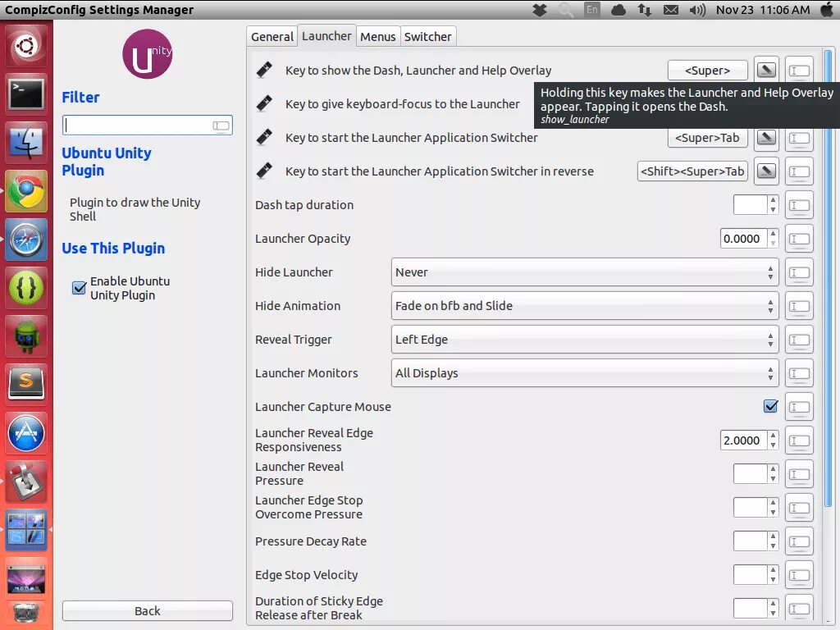This screenshot has height=630, width=840.
Task: Step Launcher Edge Stop Overcome Pressure spinner
Action: (x=773, y=507)
